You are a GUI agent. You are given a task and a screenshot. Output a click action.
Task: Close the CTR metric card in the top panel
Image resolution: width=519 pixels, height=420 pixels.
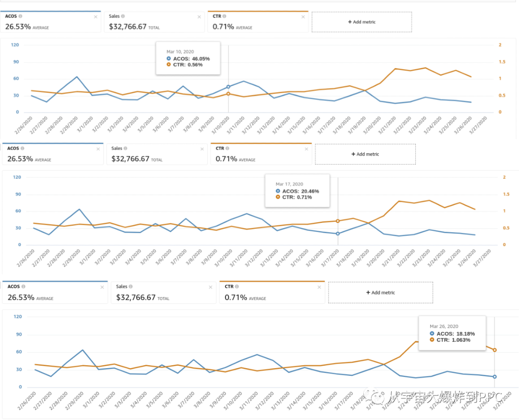(303, 17)
